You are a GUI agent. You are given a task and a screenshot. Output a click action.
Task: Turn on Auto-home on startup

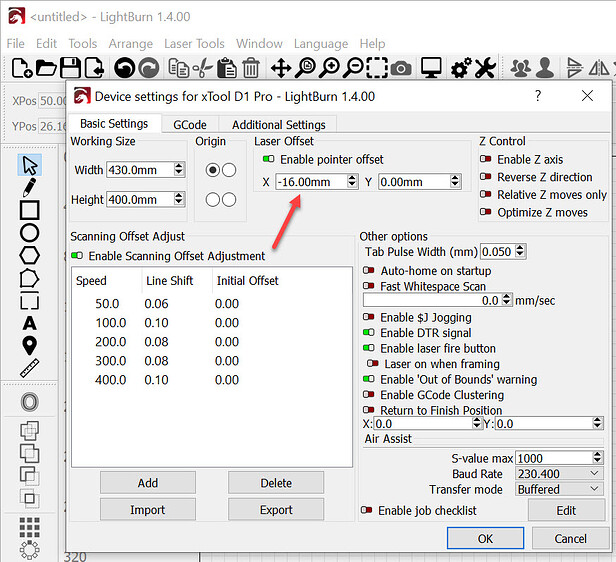[370, 271]
